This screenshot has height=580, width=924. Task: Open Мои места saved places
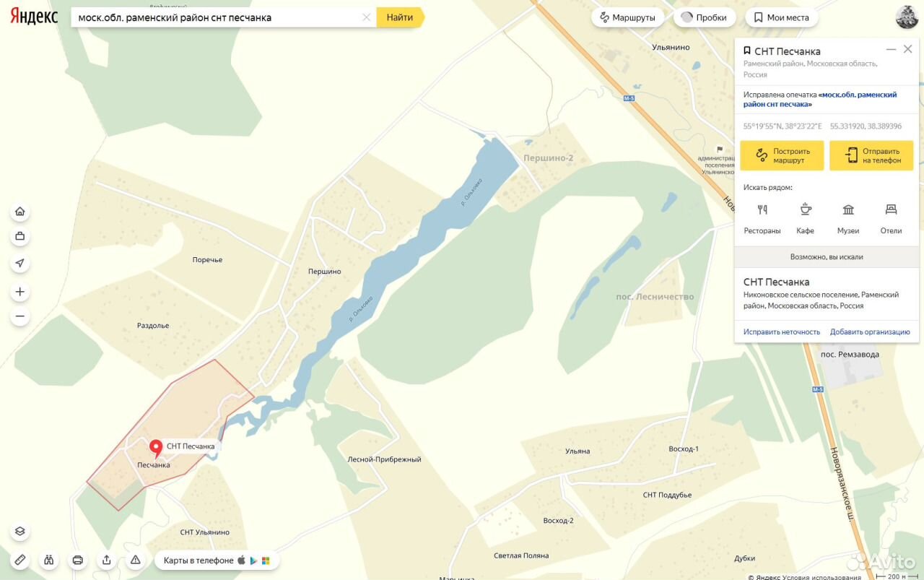click(x=781, y=17)
